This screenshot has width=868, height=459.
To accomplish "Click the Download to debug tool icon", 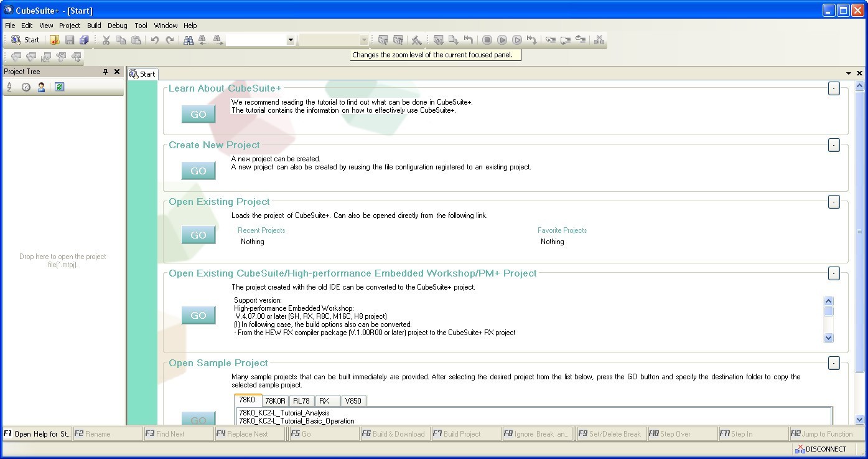I will (x=454, y=40).
